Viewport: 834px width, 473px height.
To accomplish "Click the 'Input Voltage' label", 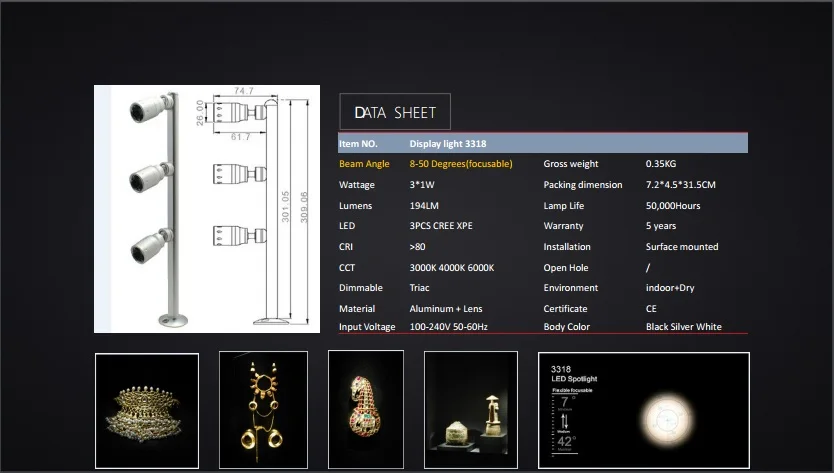I will (x=367, y=327).
